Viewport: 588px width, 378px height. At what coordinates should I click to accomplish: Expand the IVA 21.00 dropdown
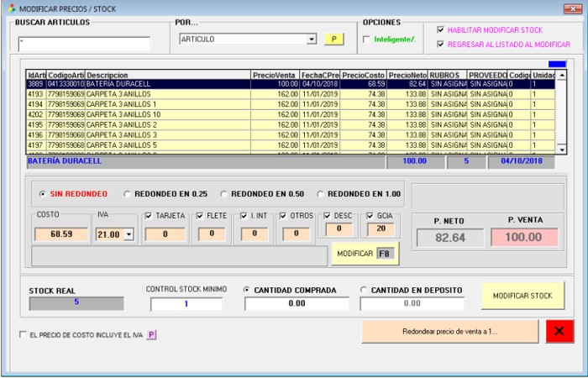point(128,235)
